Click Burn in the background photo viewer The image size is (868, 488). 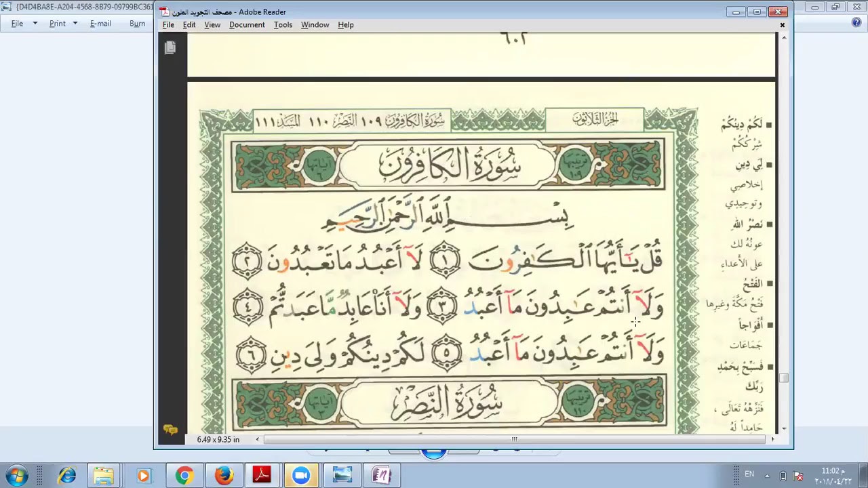(137, 23)
